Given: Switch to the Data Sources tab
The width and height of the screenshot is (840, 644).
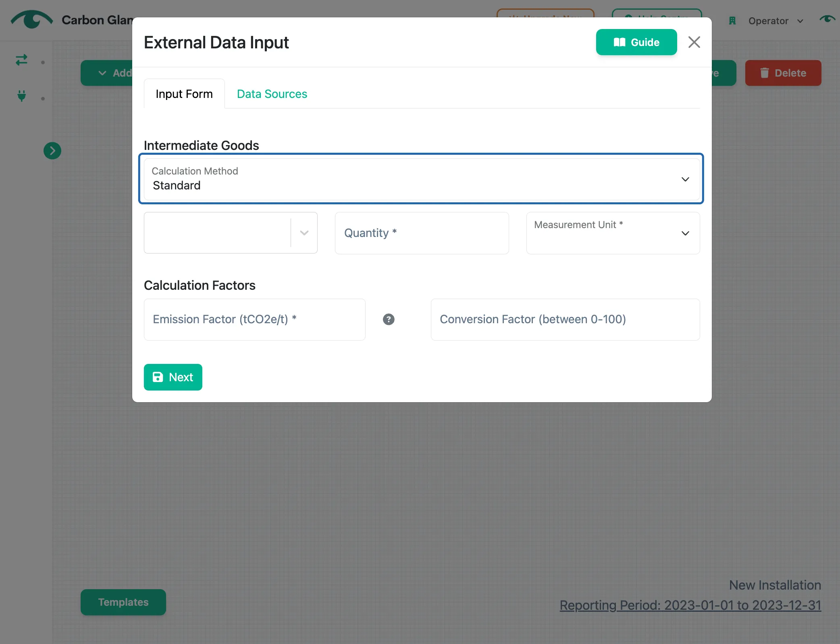Looking at the screenshot, I should tap(272, 94).
